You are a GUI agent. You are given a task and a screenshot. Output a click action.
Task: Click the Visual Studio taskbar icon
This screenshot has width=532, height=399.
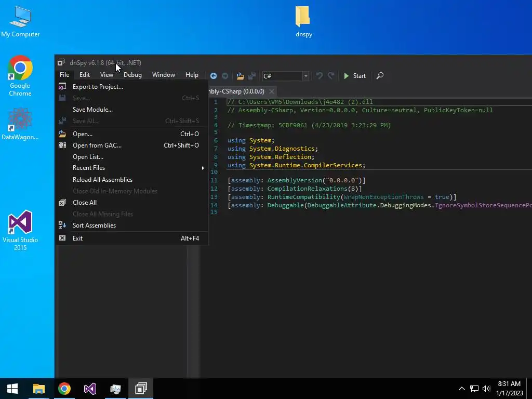pyautogui.click(x=90, y=389)
